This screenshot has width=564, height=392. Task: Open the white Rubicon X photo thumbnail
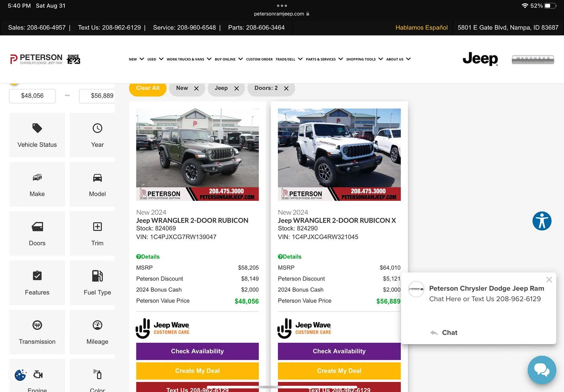[339, 154]
